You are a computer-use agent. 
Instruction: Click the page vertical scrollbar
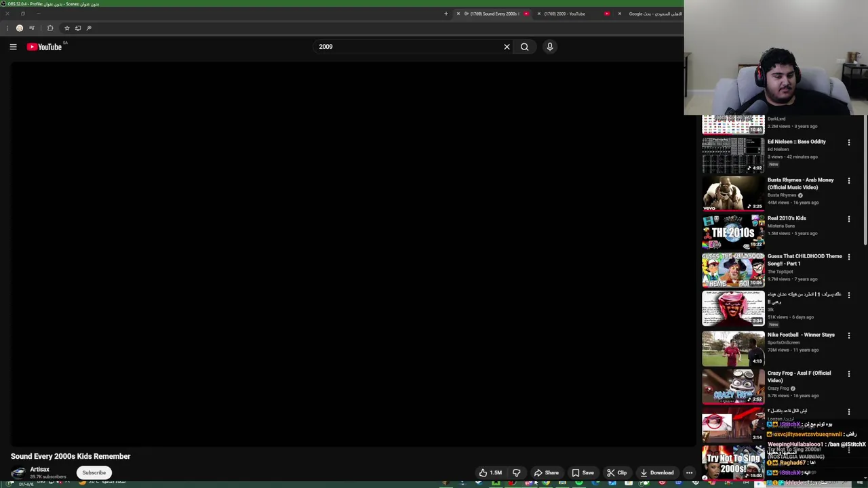(865, 180)
